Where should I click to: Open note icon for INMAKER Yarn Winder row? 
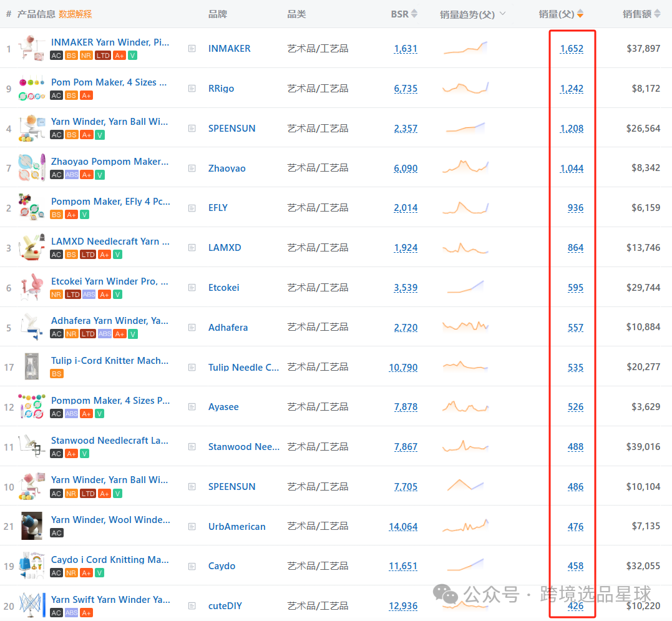coord(192,49)
